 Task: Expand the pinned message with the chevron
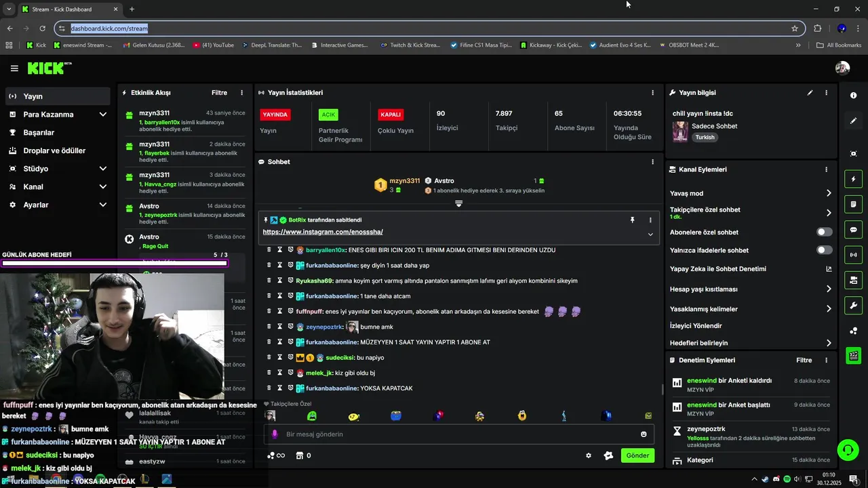[x=650, y=235]
